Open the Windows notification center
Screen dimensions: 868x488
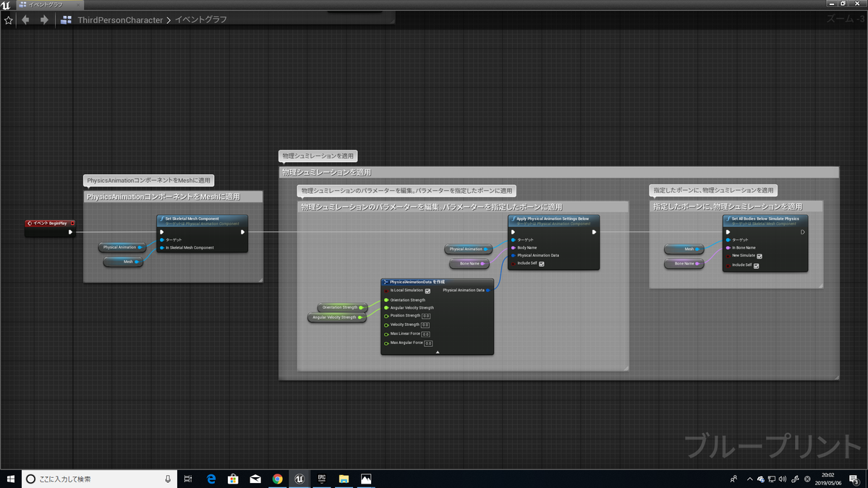pos(854,479)
